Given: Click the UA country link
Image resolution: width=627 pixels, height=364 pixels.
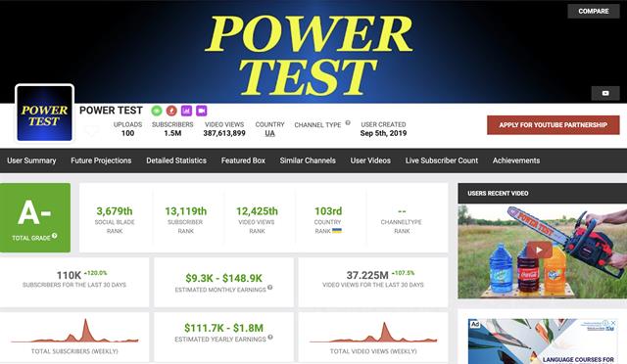Looking at the screenshot, I should 270,133.
